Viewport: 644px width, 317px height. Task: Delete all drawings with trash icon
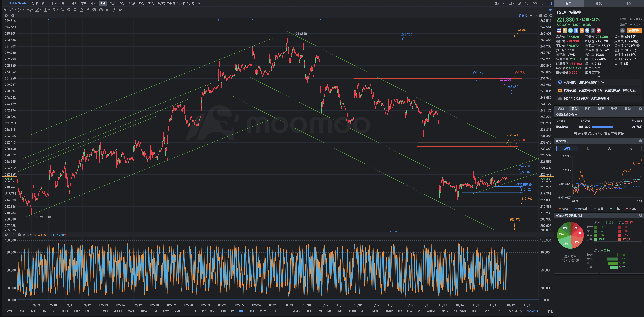tap(107, 10)
